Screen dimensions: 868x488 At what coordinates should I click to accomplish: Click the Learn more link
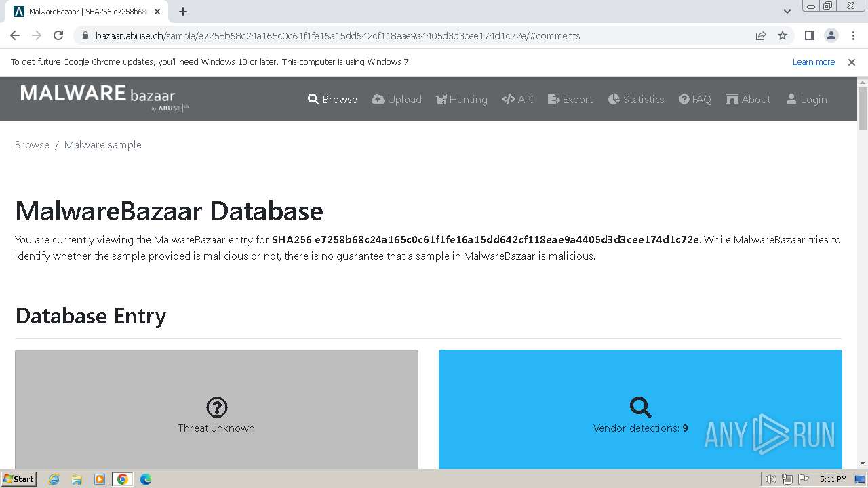(814, 62)
